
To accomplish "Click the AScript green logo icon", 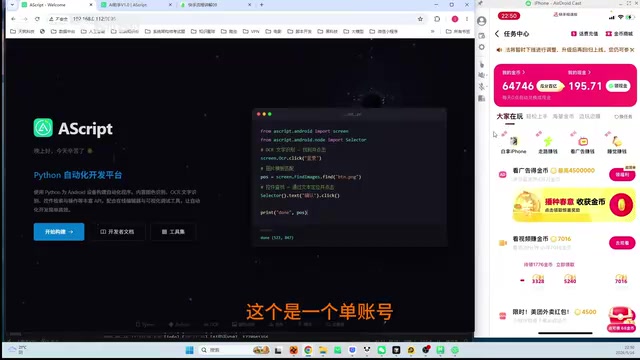I will [43, 128].
